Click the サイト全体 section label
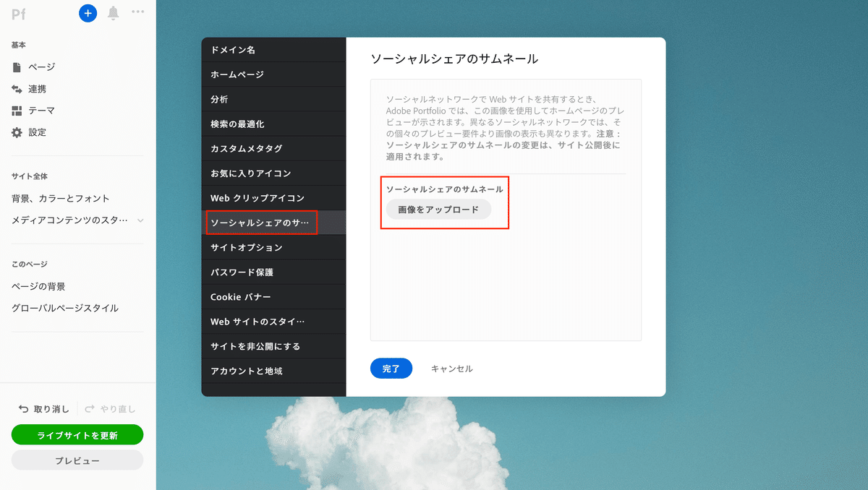Screen dimensions: 868x490 (x=30, y=176)
